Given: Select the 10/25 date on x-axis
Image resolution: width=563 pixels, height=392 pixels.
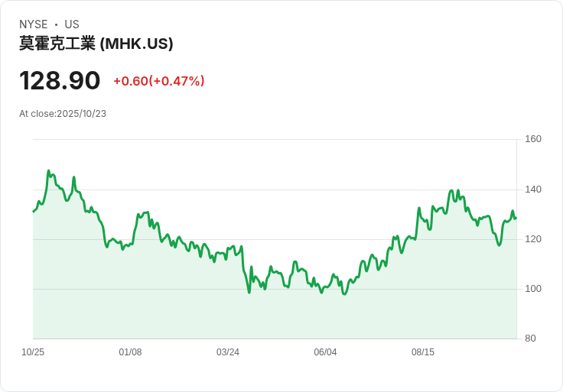Looking at the screenshot, I should (33, 352).
